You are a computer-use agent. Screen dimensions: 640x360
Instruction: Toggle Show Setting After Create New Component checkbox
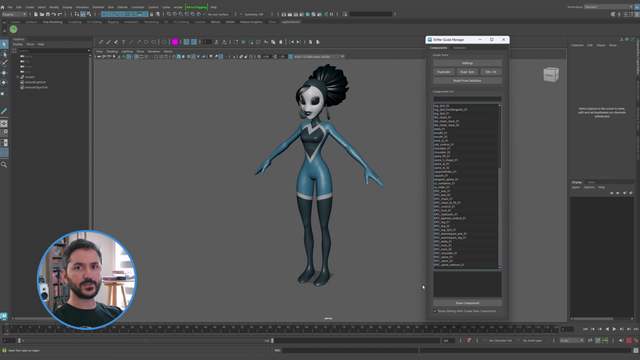tap(435, 311)
